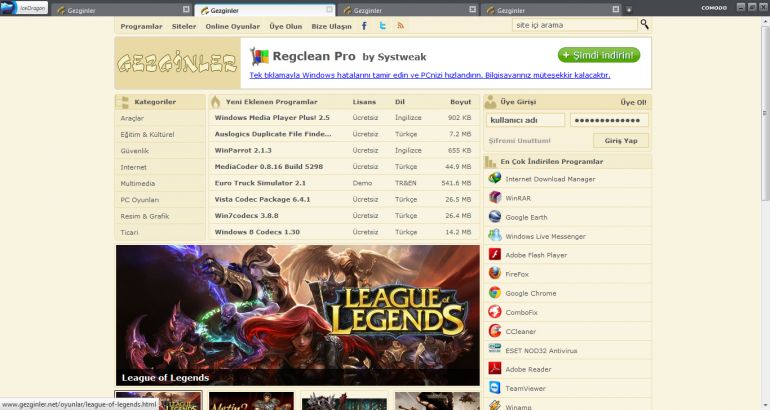The height and width of the screenshot is (410, 770).
Task: Click the IceDragon browser menu button
Action: (x=24, y=8)
